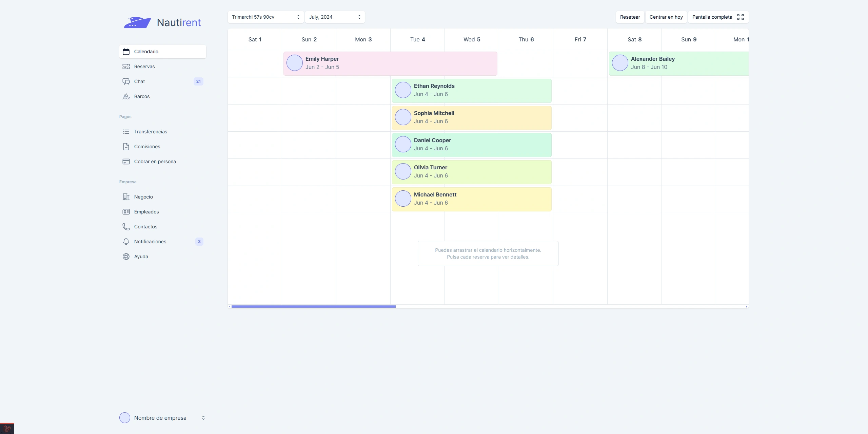Image resolution: width=868 pixels, height=434 pixels.
Task: Open Alexander Bailey's reservation
Action: [679, 63]
